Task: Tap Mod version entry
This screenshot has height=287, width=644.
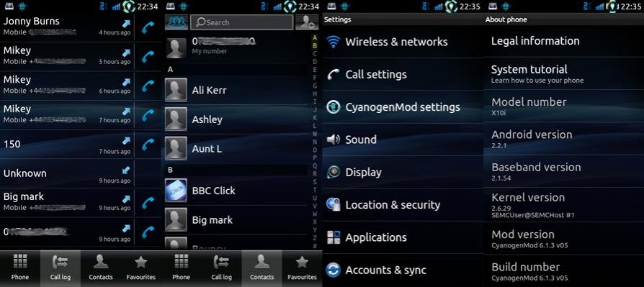Action: click(x=564, y=240)
